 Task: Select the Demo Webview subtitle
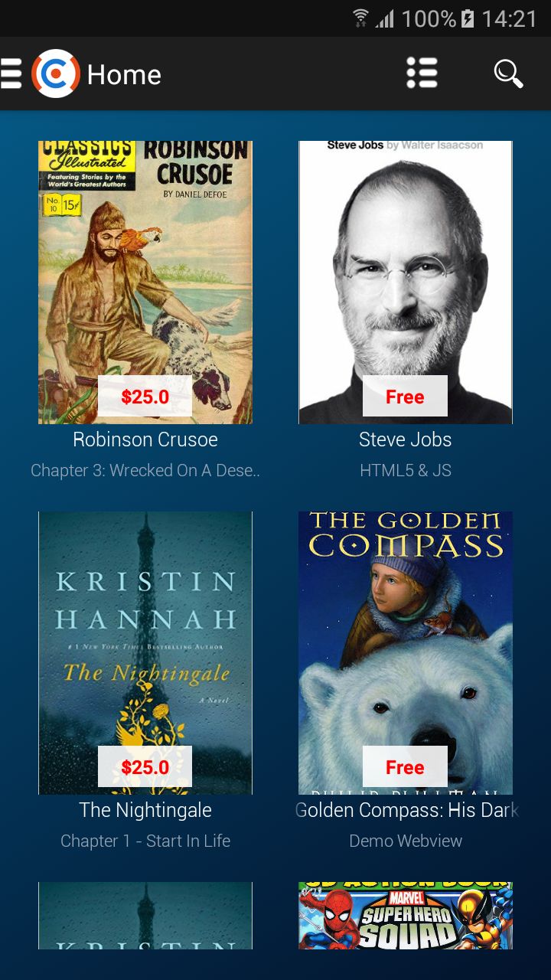pyautogui.click(x=406, y=841)
